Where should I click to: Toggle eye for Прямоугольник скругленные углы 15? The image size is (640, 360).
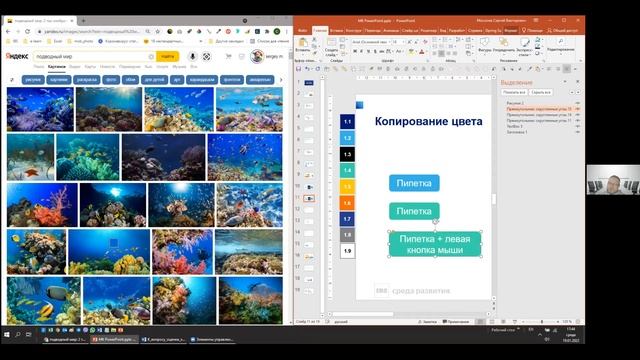577,109
